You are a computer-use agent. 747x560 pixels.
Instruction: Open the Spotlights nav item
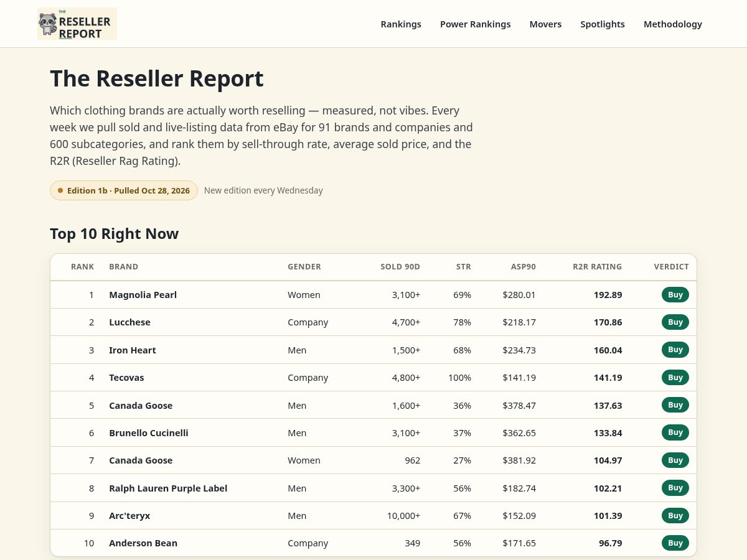coord(603,24)
